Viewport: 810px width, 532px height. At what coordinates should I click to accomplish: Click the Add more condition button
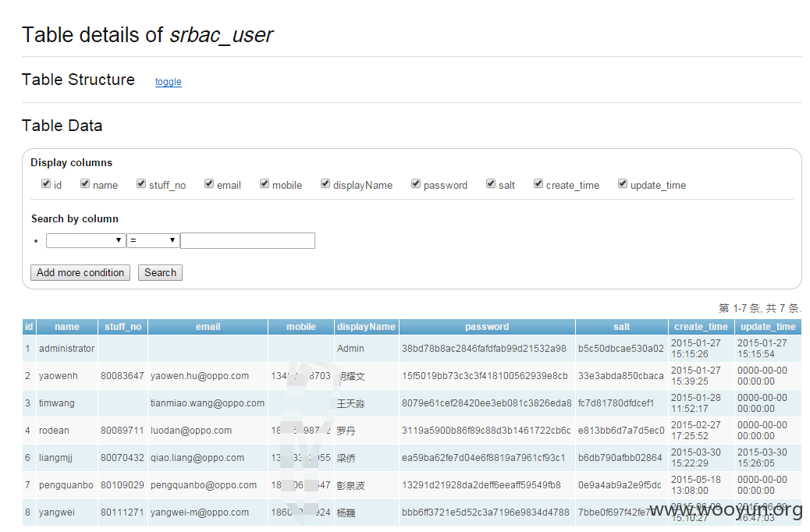[x=80, y=273]
